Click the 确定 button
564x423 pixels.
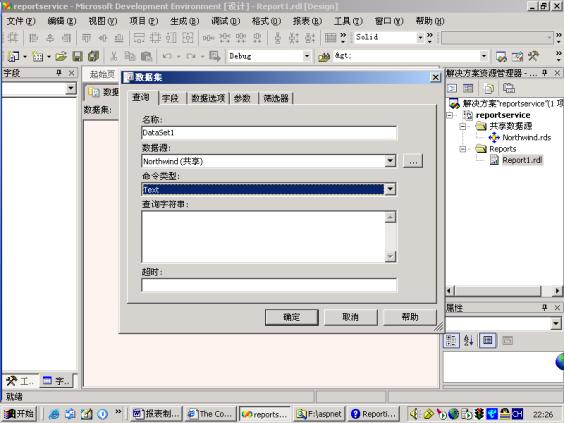point(291,317)
